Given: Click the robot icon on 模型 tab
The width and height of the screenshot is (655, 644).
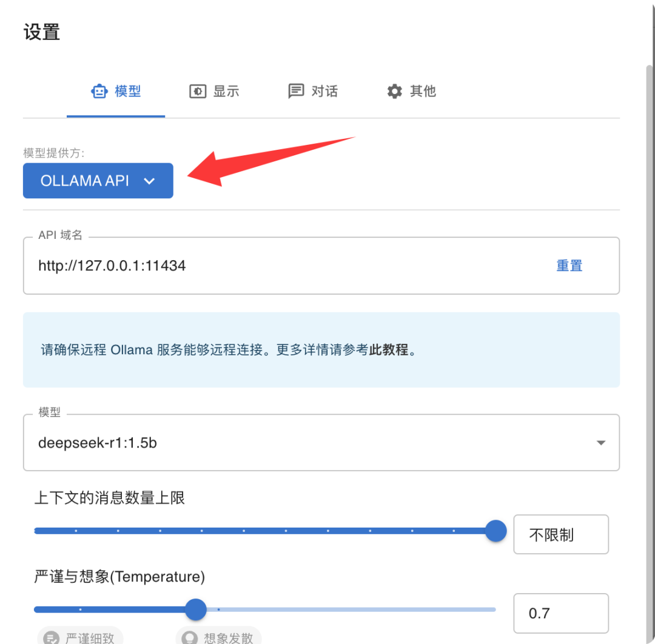Looking at the screenshot, I should [99, 91].
